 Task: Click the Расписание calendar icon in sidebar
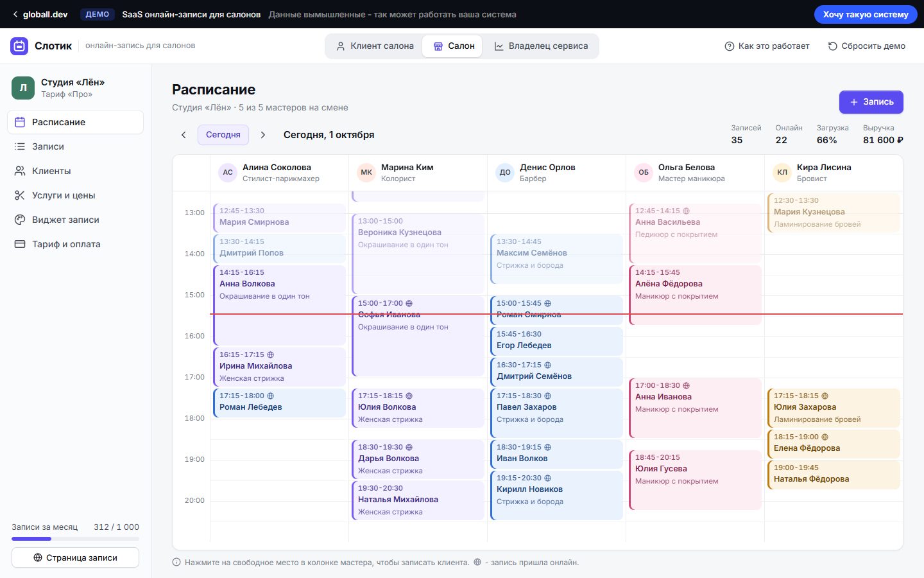pyautogui.click(x=20, y=122)
